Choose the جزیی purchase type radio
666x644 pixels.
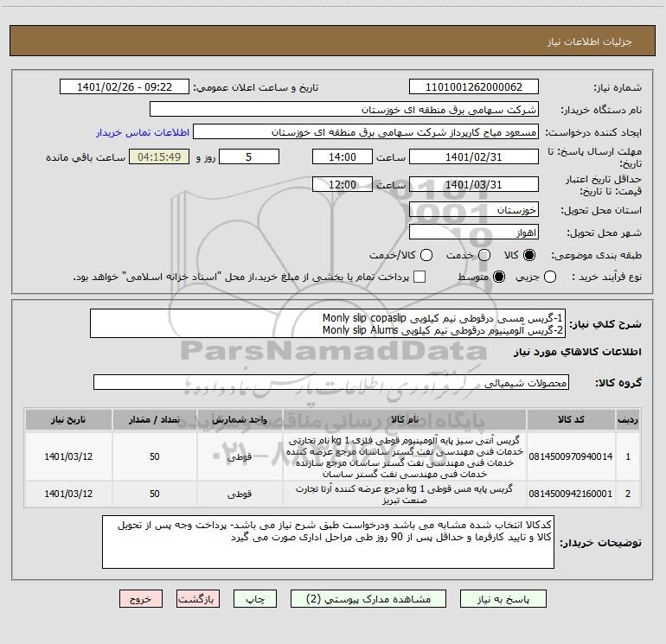click(549, 277)
